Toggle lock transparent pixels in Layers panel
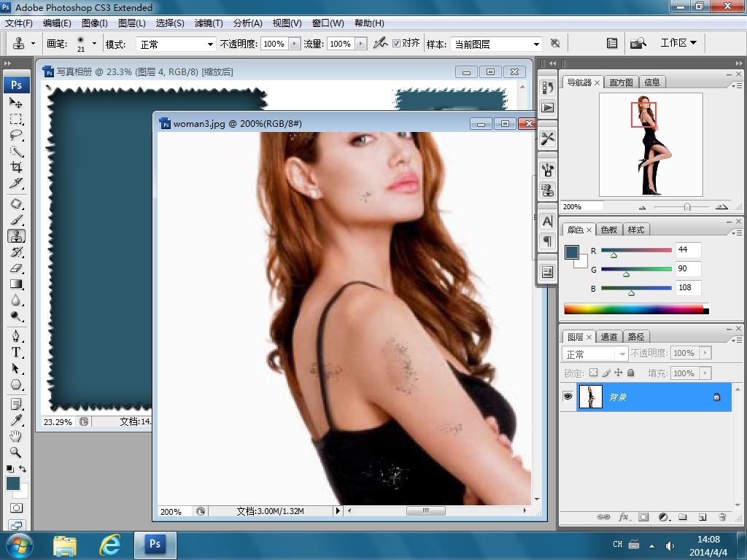747x560 pixels. (593, 373)
